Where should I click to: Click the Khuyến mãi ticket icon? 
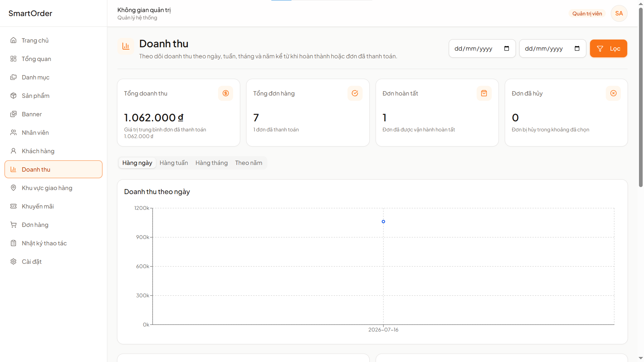[x=13, y=206]
